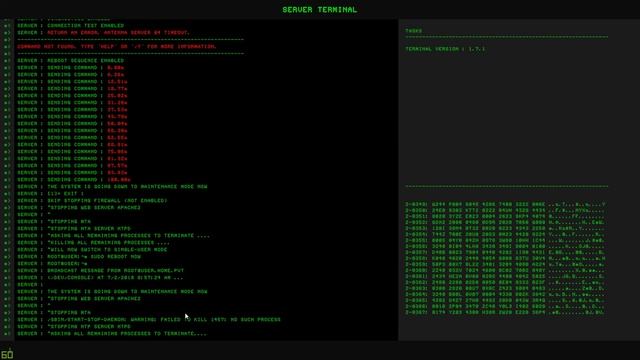Select the red COMMAND NOT FOUND message
640x360 pixels.
coord(117,47)
